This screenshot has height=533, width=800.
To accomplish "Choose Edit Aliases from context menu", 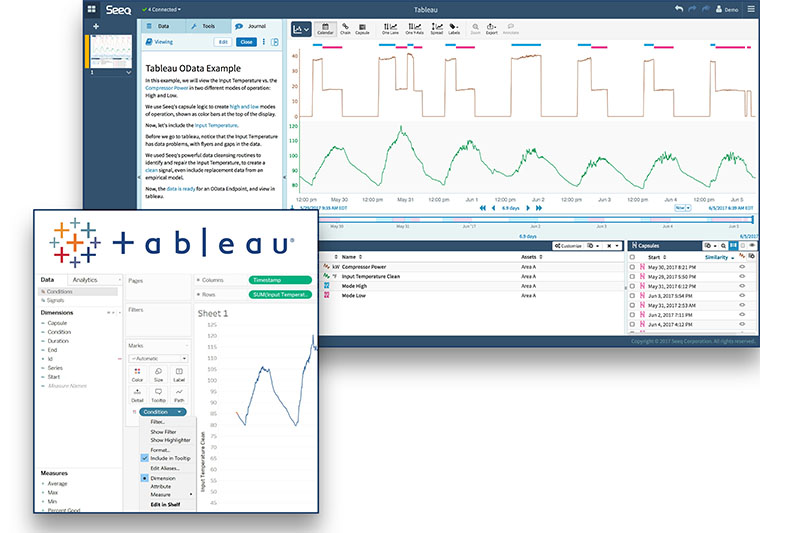I will (x=165, y=468).
